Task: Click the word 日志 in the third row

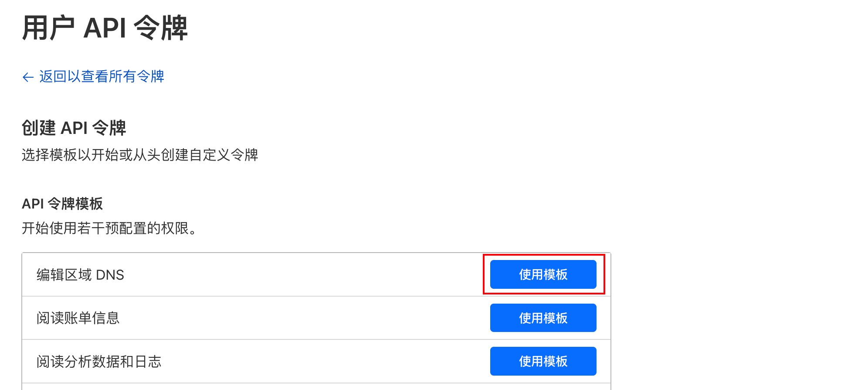Action: 148,362
